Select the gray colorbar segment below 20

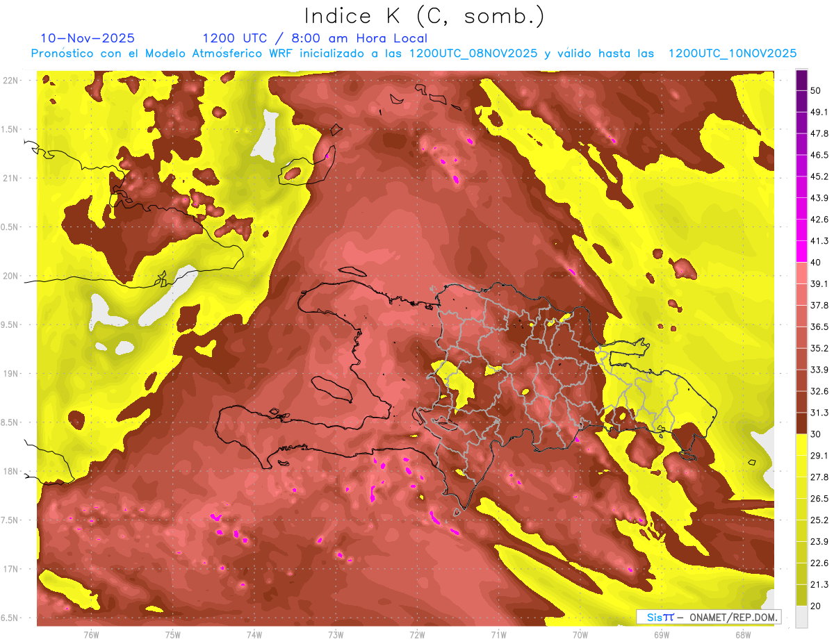pyautogui.click(x=801, y=616)
